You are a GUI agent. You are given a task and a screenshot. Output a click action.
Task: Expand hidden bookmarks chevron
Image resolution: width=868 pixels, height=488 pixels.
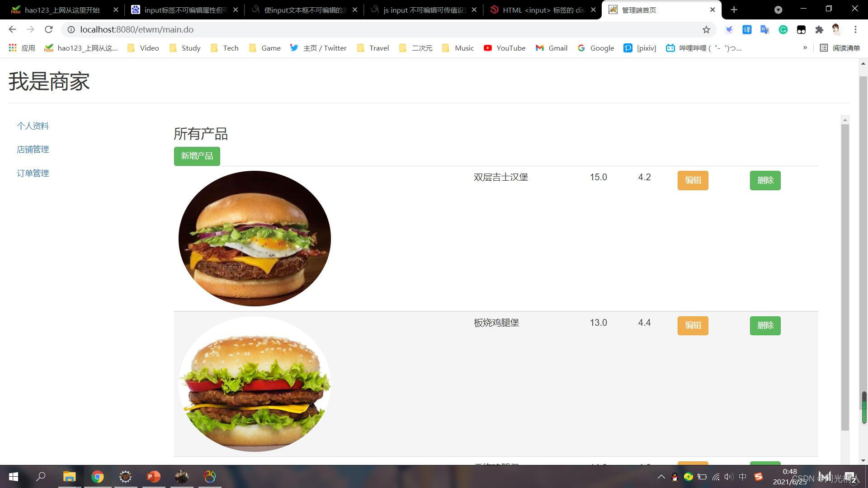coord(805,48)
